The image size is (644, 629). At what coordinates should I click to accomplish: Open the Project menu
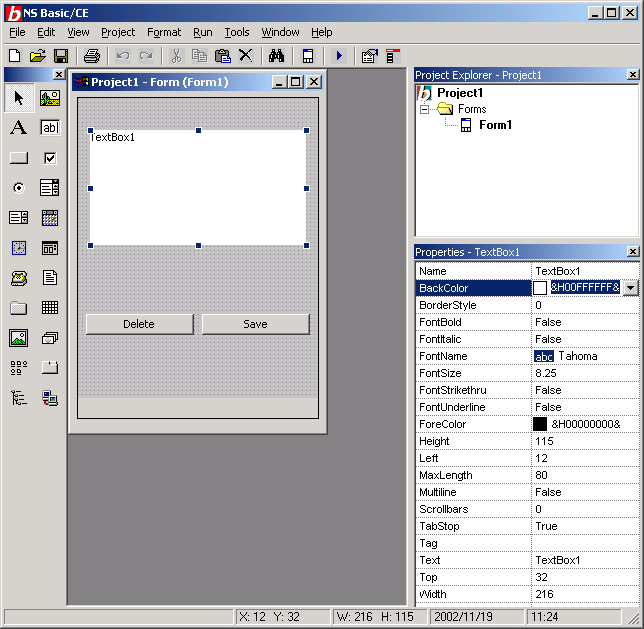pos(118,32)
